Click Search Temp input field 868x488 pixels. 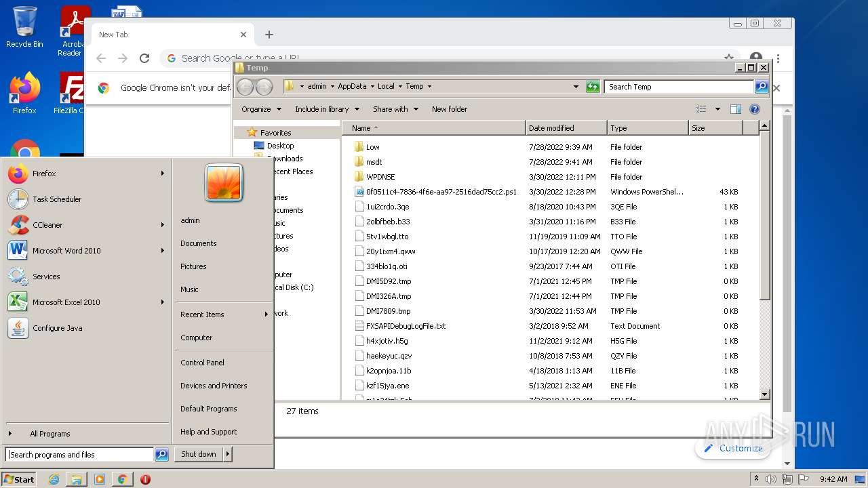(x=679, y=87)
